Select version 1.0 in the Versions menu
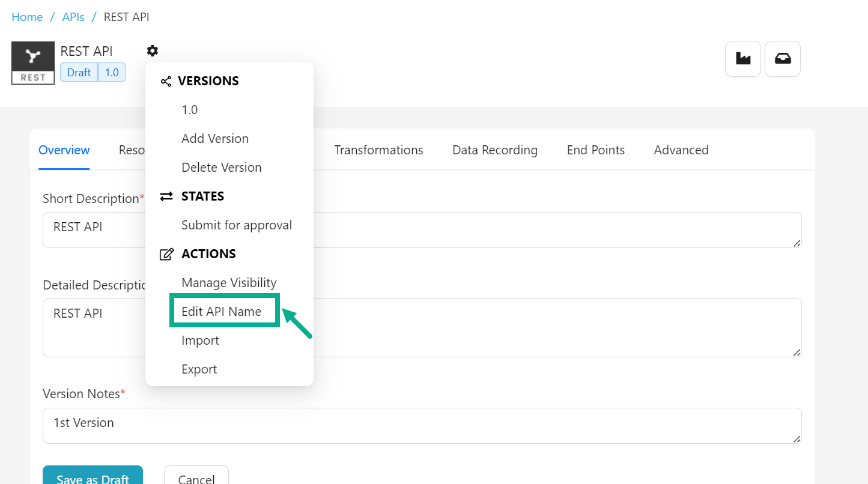The width and height of the screenshot is (868, 484). point(190,110)
